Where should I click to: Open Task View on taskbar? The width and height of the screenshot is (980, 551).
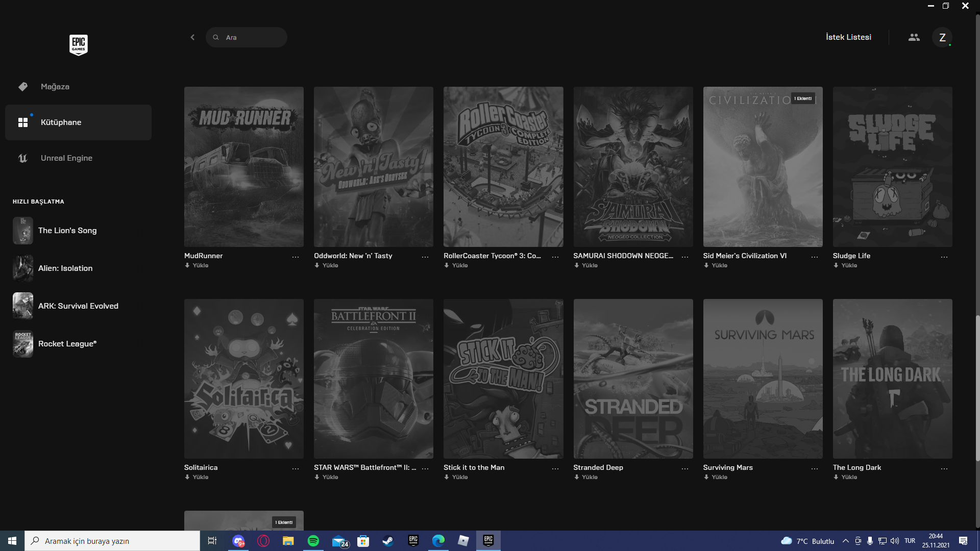[212, 541]
